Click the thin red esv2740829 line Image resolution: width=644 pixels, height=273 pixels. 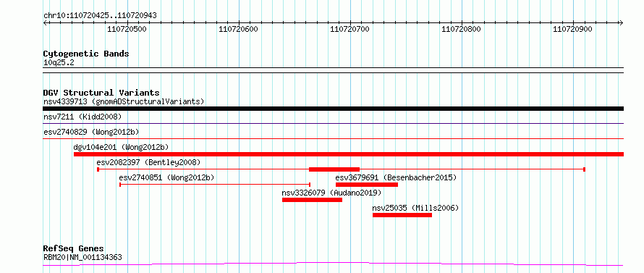coord(333,139)
